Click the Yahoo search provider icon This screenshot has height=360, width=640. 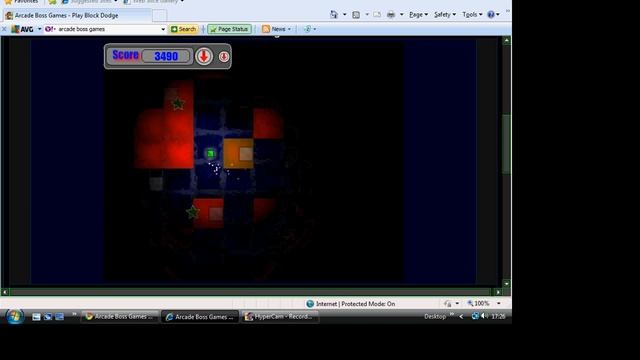[49, 29]
